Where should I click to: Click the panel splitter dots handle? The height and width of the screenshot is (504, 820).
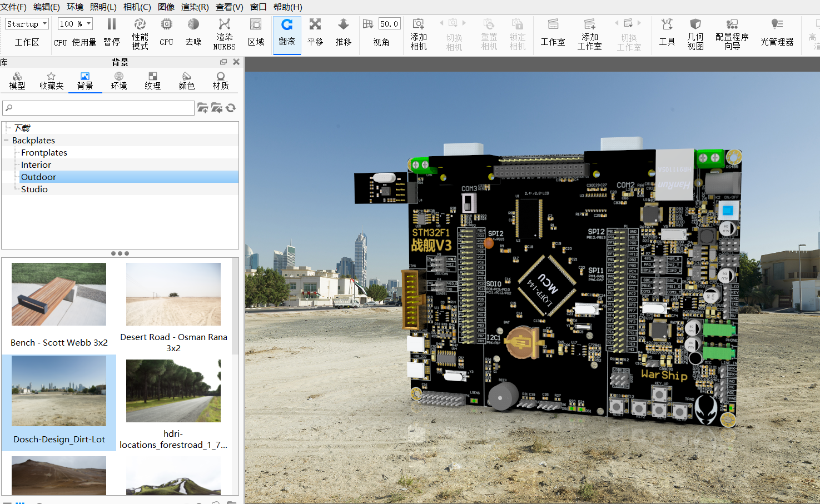[120, 253]
